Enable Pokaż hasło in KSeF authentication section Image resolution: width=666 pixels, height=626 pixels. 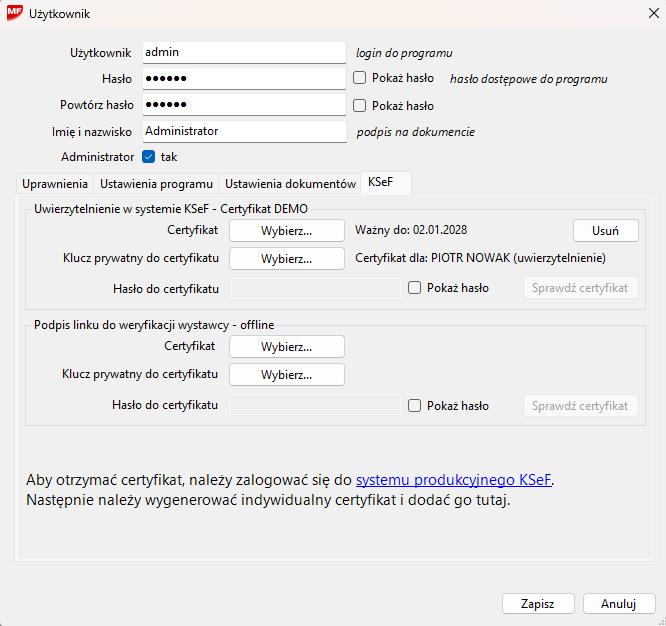415,288
